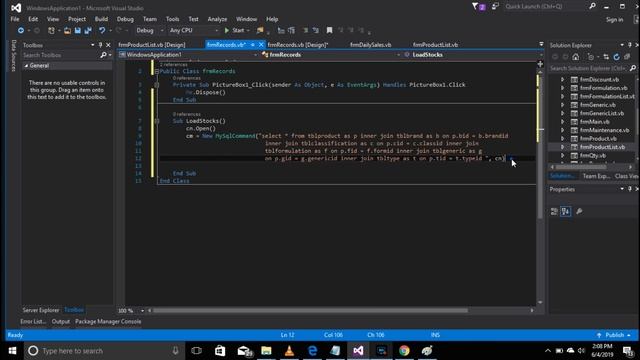
Task: Pin the frmRecords.vb tab
Action: pos(253,45)
